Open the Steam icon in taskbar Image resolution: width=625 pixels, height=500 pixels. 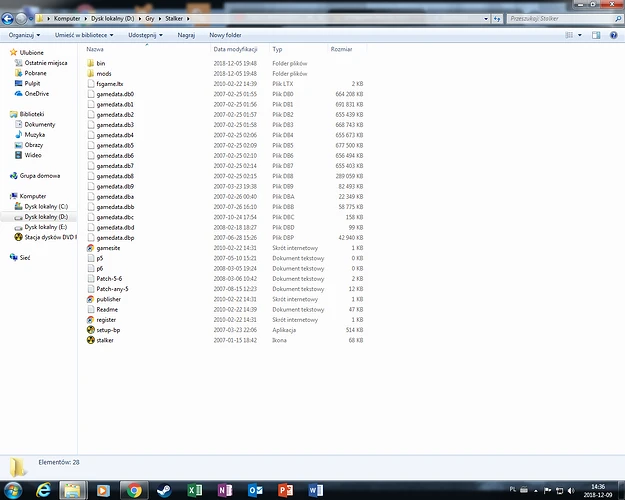[164, 490]
